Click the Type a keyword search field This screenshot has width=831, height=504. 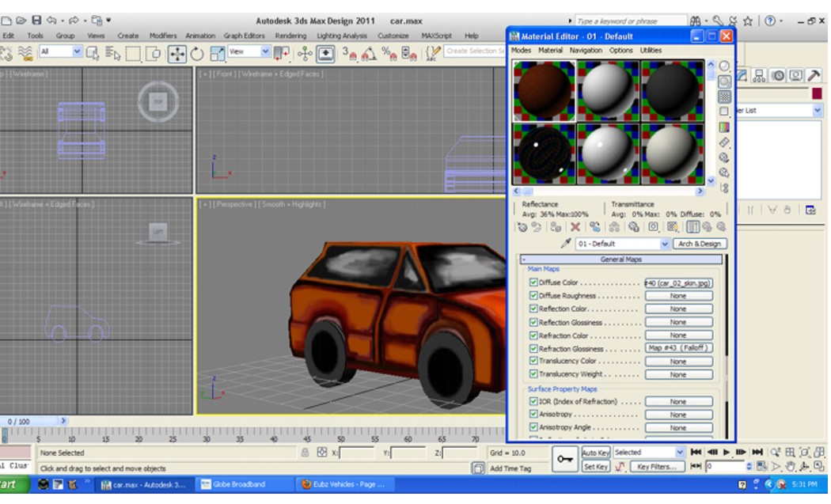pos(630,21)
